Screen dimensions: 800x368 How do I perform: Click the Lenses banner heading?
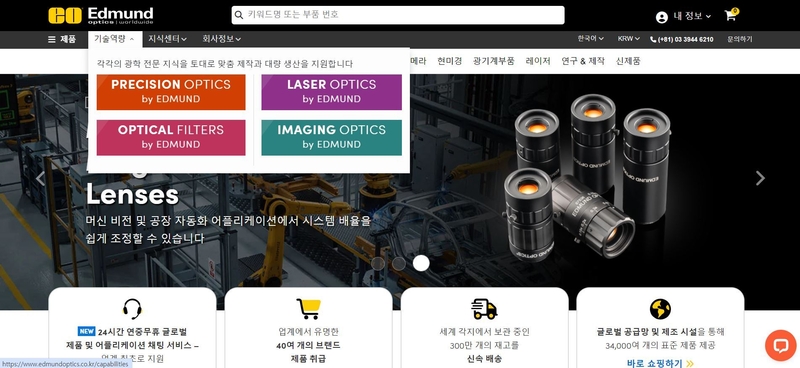(x=132, y=194)
